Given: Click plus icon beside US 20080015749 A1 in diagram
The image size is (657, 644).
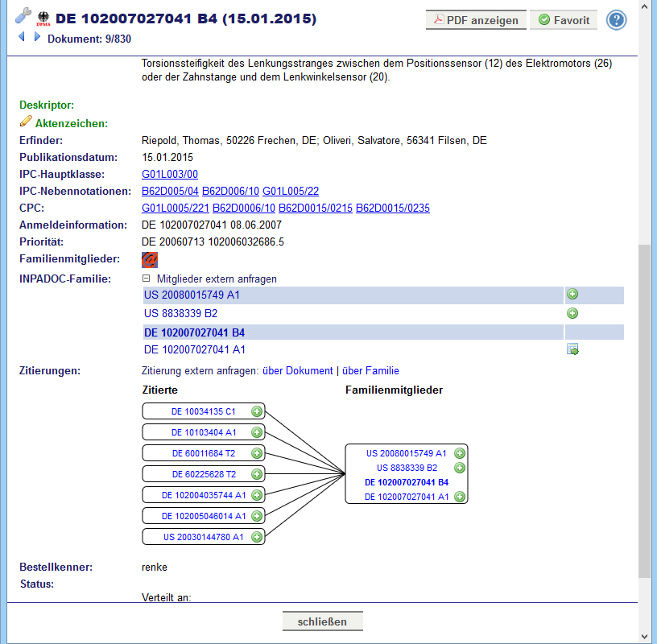Looking at the screenshot, I should 460,453.
